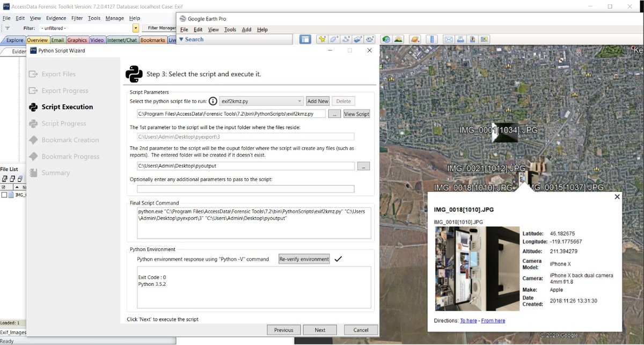This screenshot has height=345, width=644.
Task: Browse for script file with ellipsis button
Action: click(334, 114)
